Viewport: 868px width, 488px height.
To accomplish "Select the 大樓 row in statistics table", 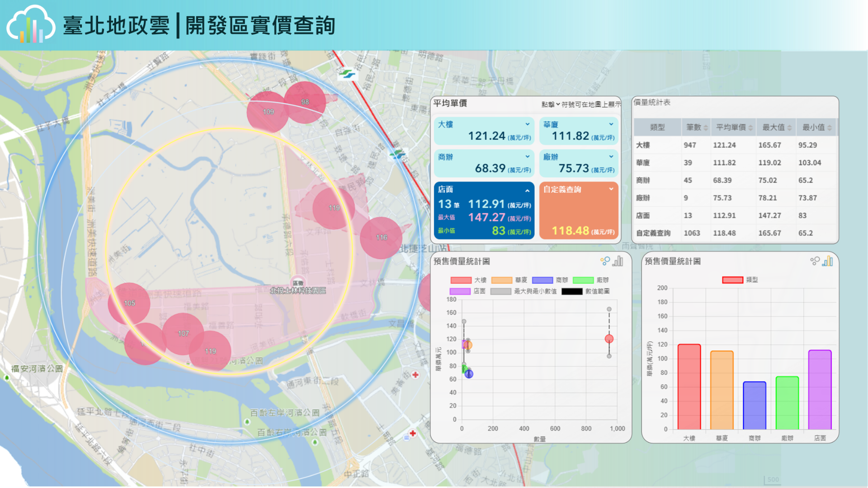I will pos(735,145).
